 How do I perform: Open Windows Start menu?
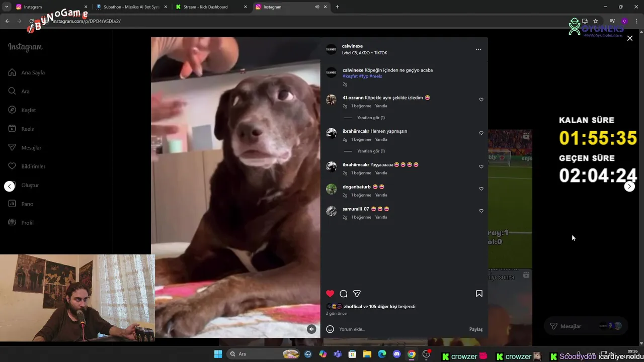pyautogui.click(x=218, y=354)
